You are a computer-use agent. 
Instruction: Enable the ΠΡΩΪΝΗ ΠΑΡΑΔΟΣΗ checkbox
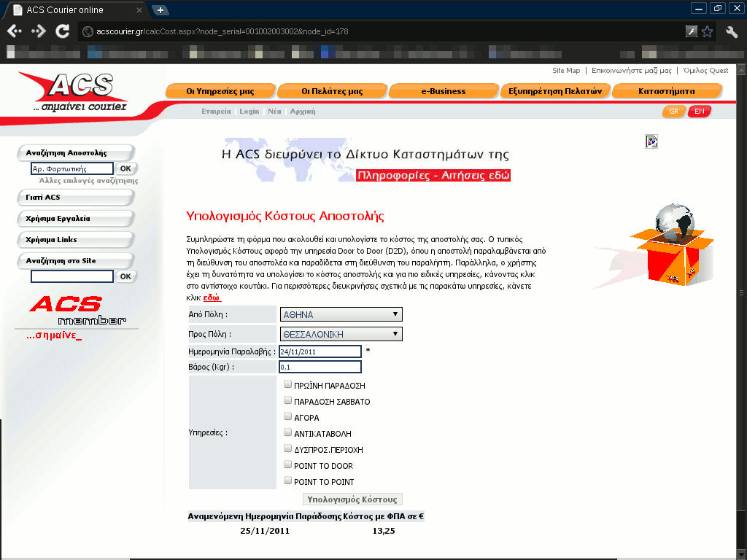pyautogui.click(x=287, y=384)
